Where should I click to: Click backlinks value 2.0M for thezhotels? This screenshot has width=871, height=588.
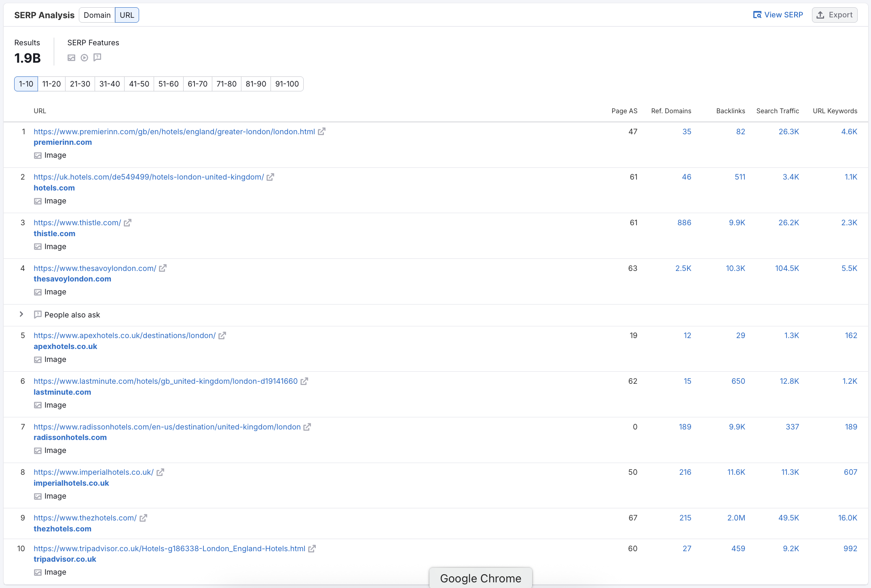point(736,518)
